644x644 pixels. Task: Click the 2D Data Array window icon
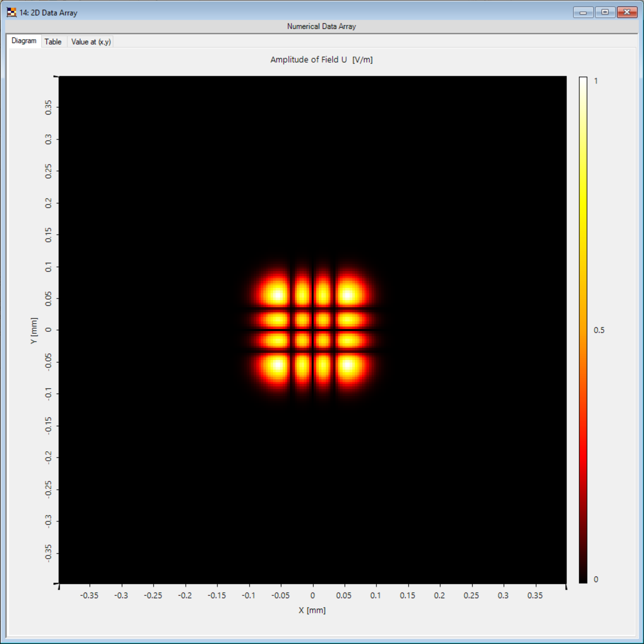(x=12, y=12)
